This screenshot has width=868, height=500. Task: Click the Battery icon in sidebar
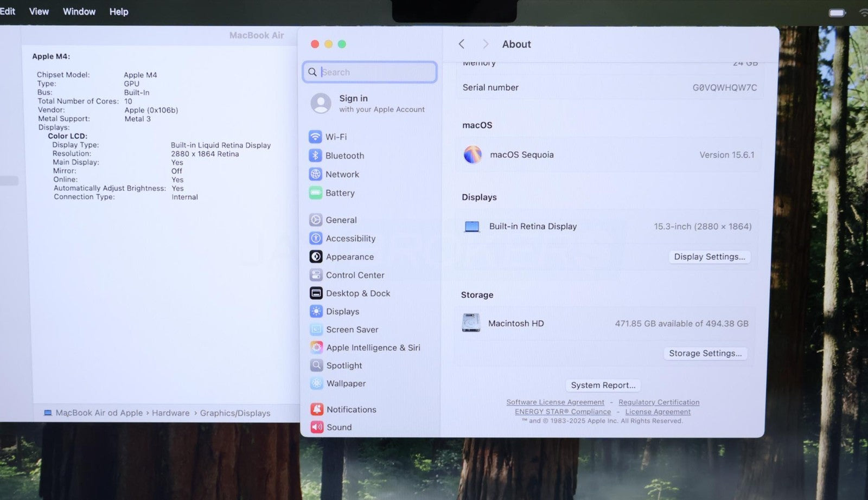[315, 193]
